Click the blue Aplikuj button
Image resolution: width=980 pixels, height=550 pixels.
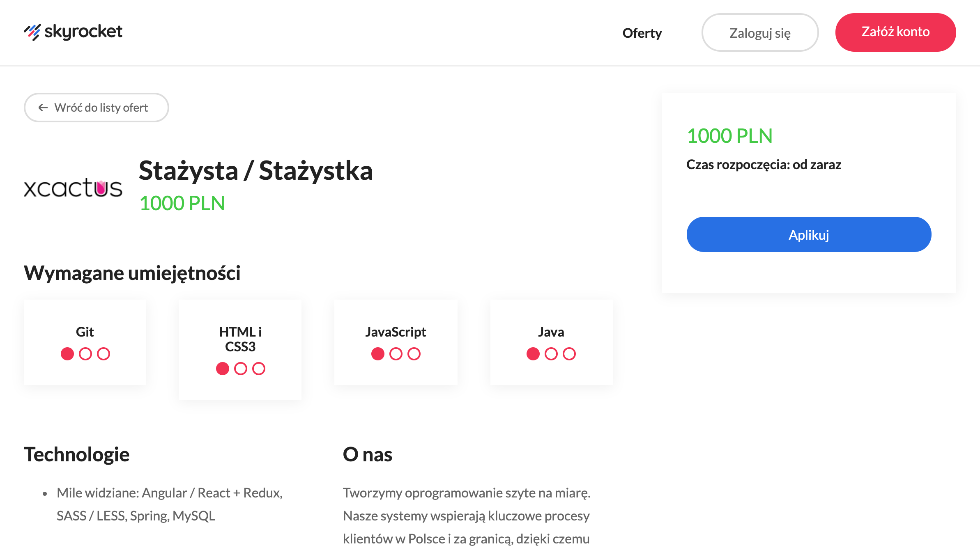[809, 234]
